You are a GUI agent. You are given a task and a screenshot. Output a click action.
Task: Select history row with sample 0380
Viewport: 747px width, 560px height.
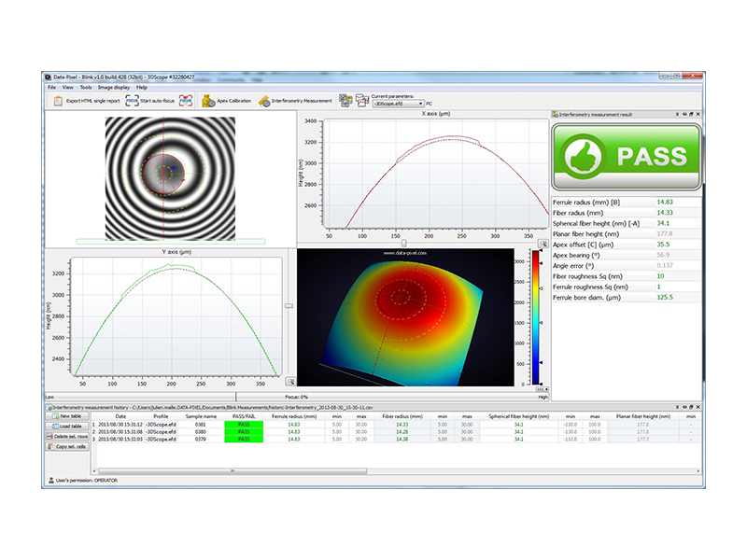click(x=396, y=432)
